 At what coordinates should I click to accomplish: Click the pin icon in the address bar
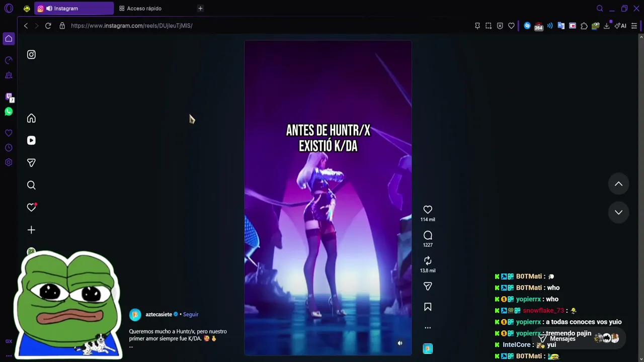[x=477, y=26]
